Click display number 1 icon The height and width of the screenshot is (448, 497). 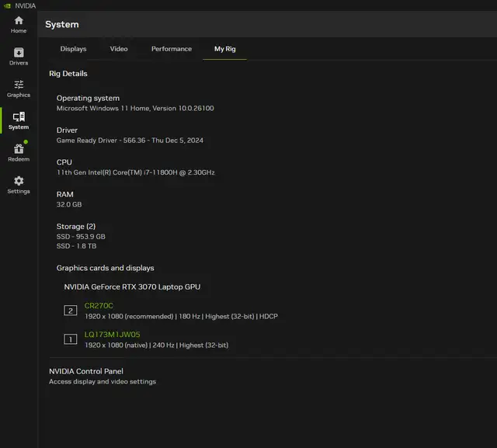pos(71,339)
